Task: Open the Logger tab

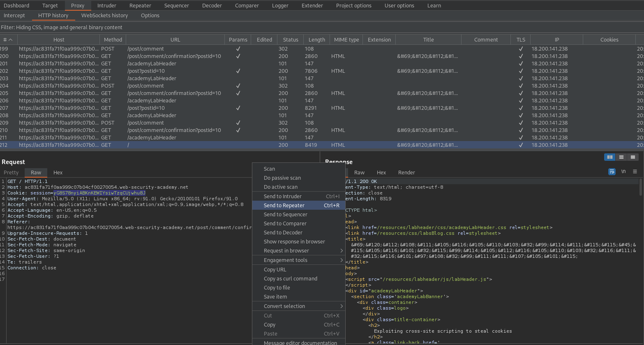Action: pos(280,5)
